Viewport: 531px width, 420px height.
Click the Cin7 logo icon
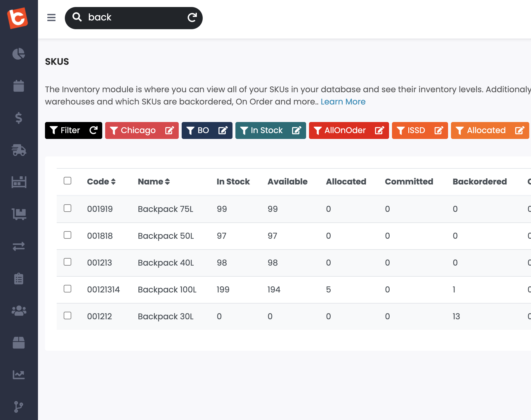pyautogui.click(x=18, y=18)
